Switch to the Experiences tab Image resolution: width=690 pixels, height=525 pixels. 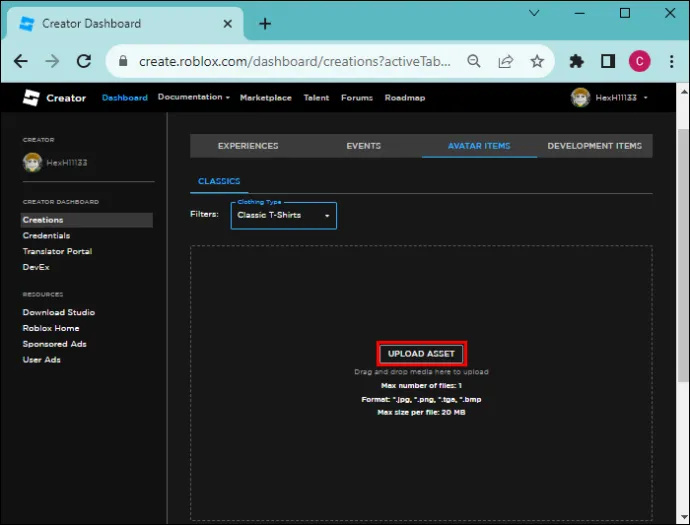coord(248,146)
